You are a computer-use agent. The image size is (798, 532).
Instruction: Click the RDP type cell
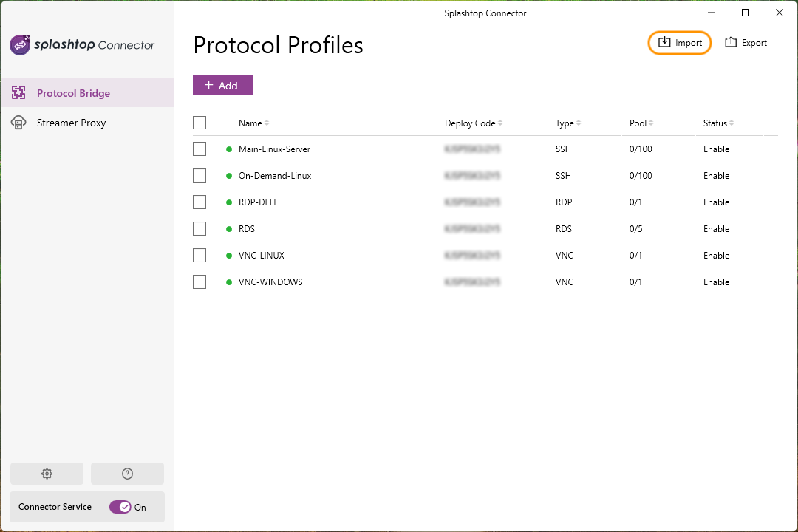tap(563, 202)
